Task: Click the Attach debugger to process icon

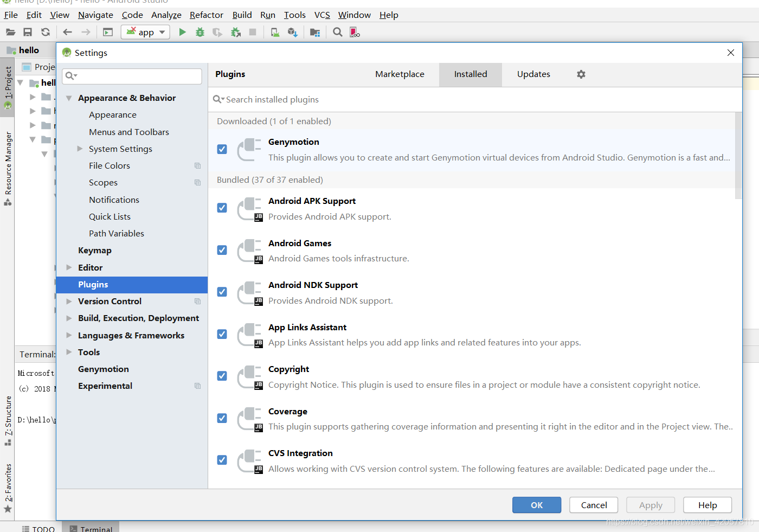Action: (x=236, y=33)
